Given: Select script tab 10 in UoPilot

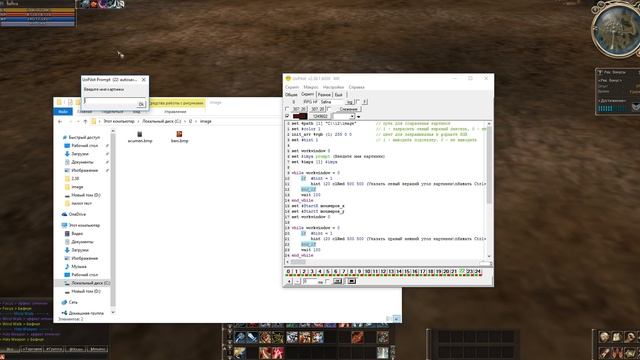Looking at the screenshot, I should (367, 271).
